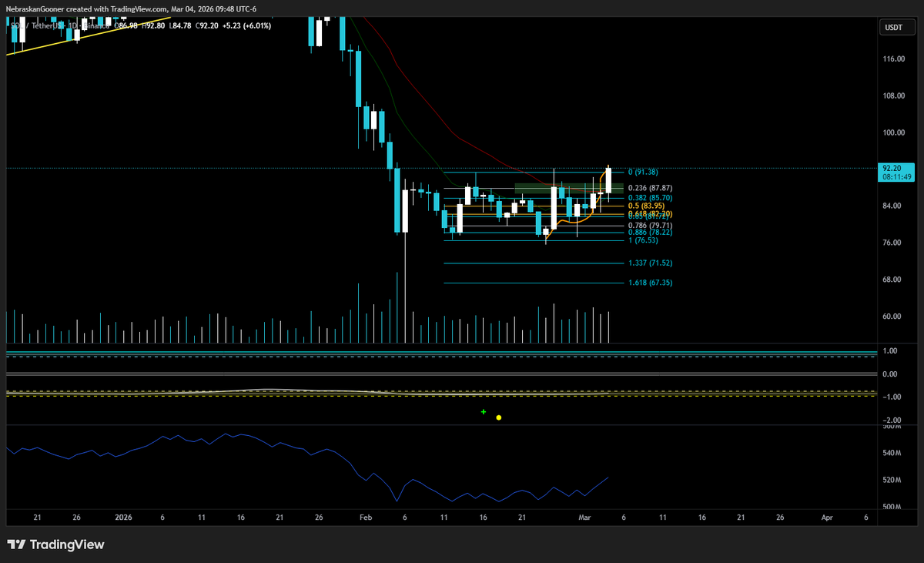Click the 60.00 price axis label
Screen dimensions: 924x563
click(892, 317)
